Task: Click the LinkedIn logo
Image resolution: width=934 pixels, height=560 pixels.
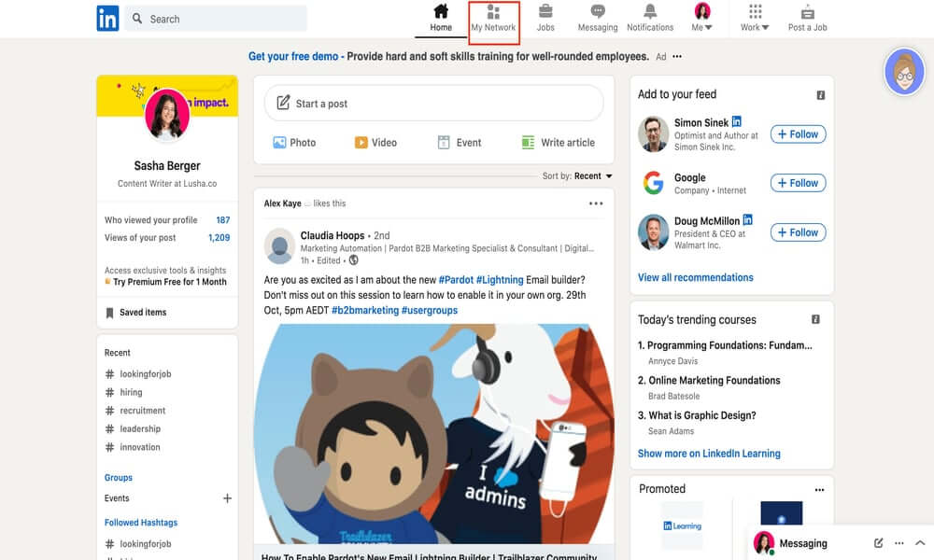Action: click(x=107, y=19)
